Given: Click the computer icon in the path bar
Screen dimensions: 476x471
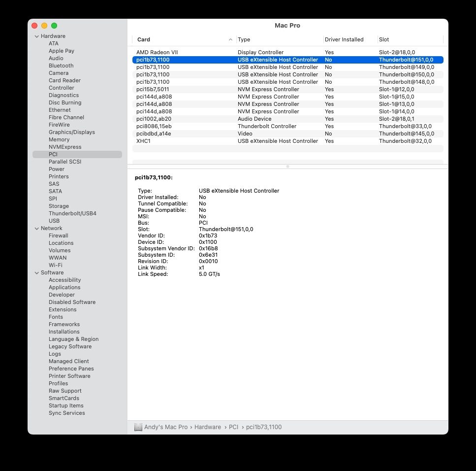Looking at the screenshot, I should coord(138,427).
